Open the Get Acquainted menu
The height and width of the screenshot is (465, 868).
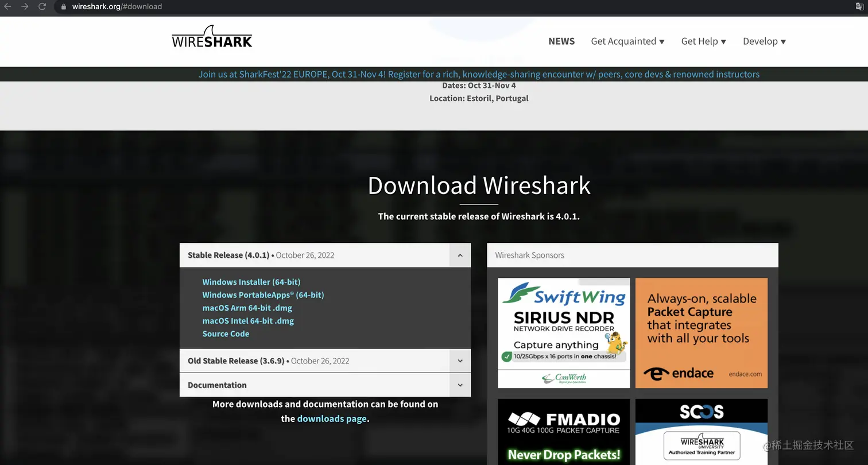pyautogui.click(x=627, y=41)
